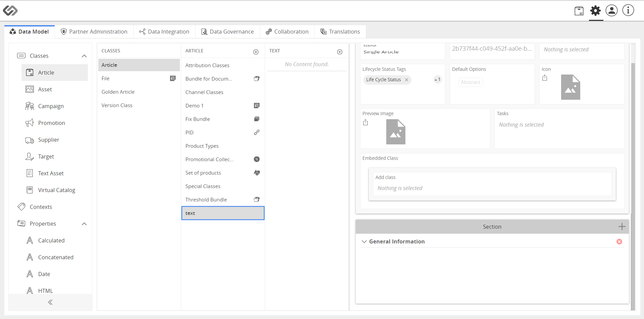Viewport: 644px width, 319px height.
Task: Click the Demo 1 row icon
Action: pyautogui.click(x=257, y=105)
